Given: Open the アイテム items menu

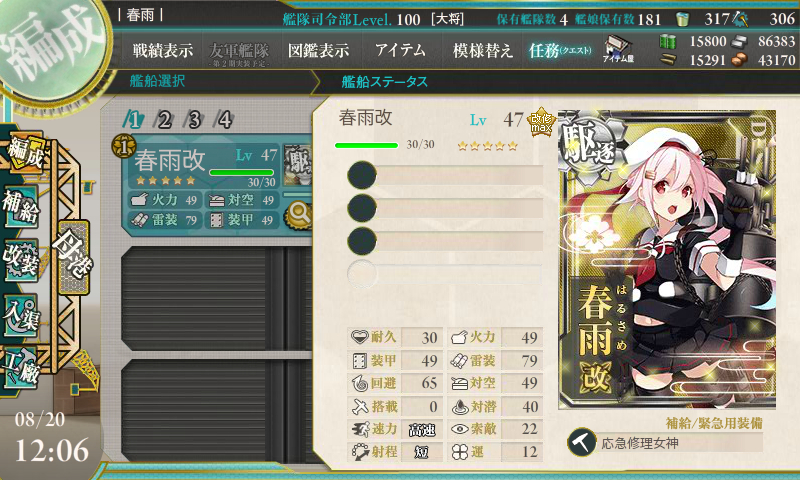Looking at the screenshot, I should point(400,50).
